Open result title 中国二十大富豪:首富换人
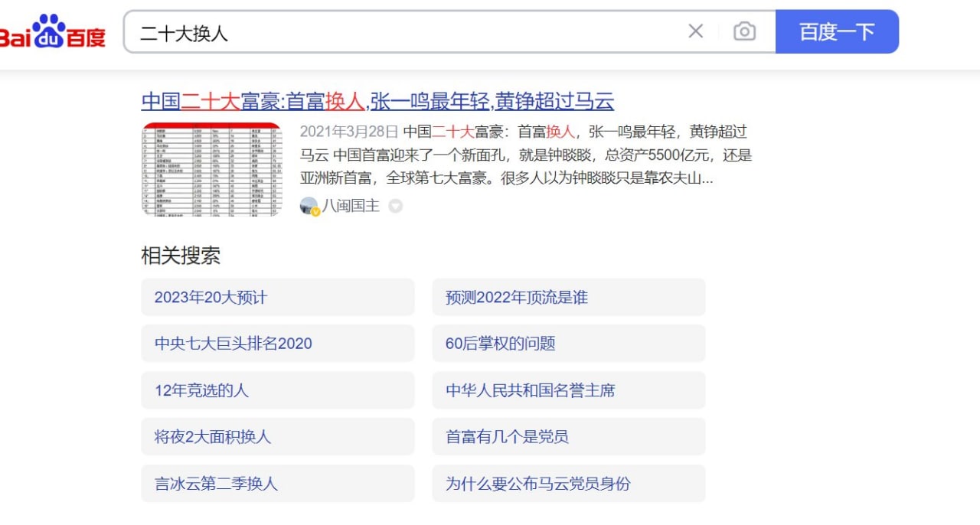980x525 pixels. tap(377, 101)
